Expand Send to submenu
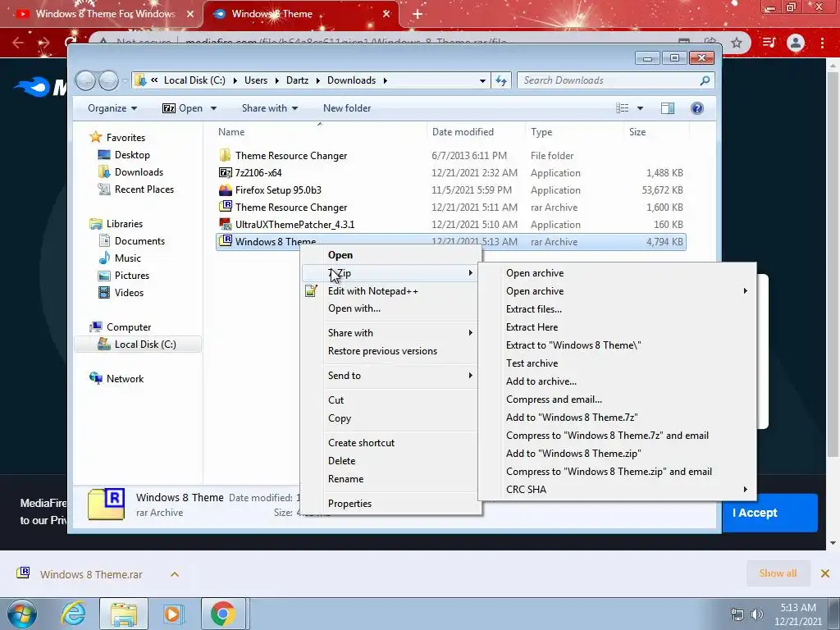Viewport: 840px width, 630px height. 470,376
